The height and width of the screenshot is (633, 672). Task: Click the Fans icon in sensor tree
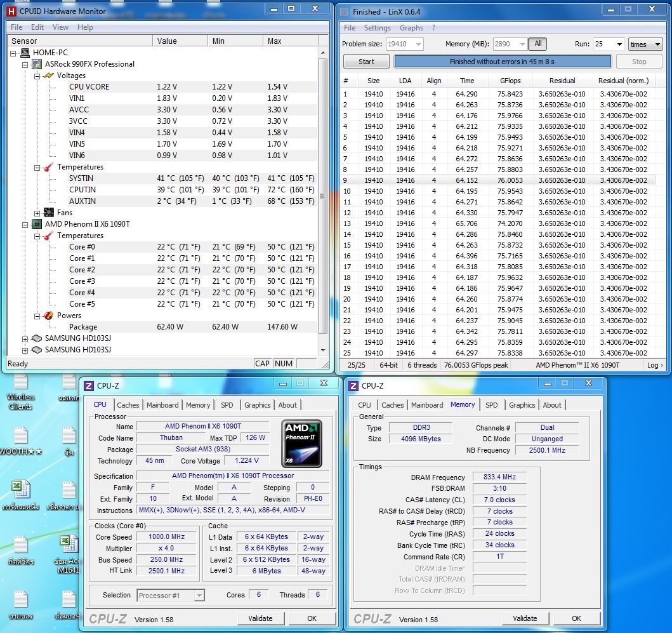coord(49,213)
